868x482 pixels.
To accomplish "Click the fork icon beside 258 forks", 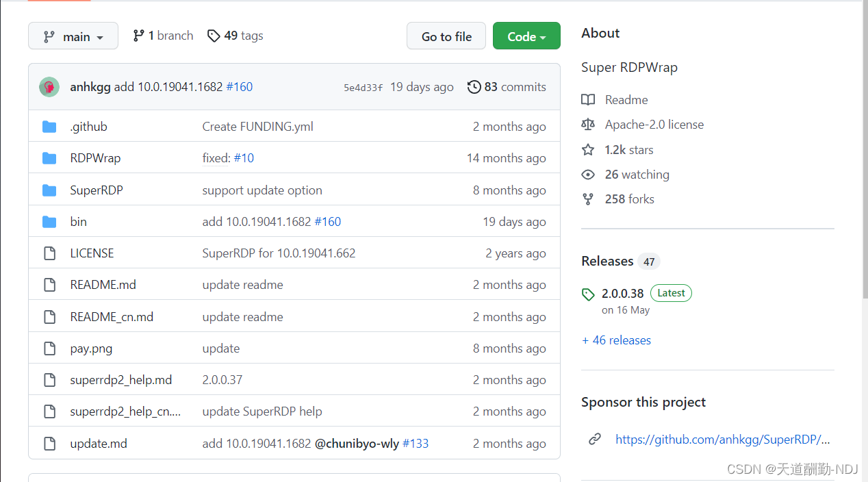I will tap(588, 199).
